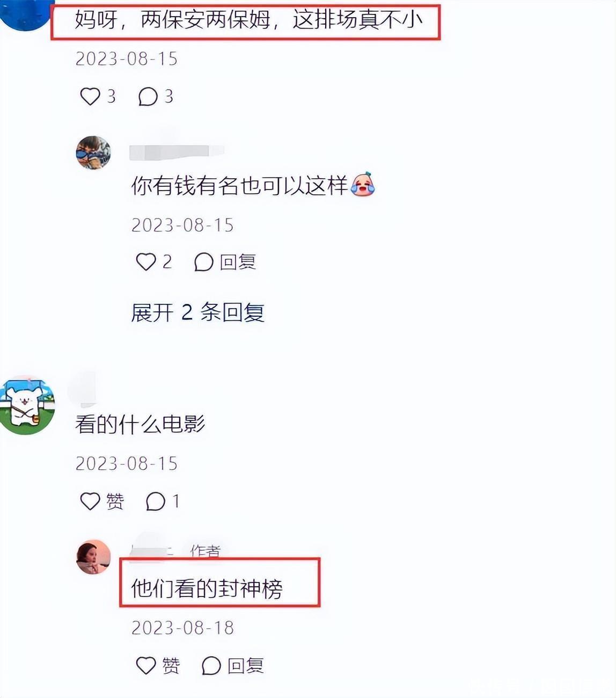Click 赞 label under 看的什么电影

pos(115,501)
